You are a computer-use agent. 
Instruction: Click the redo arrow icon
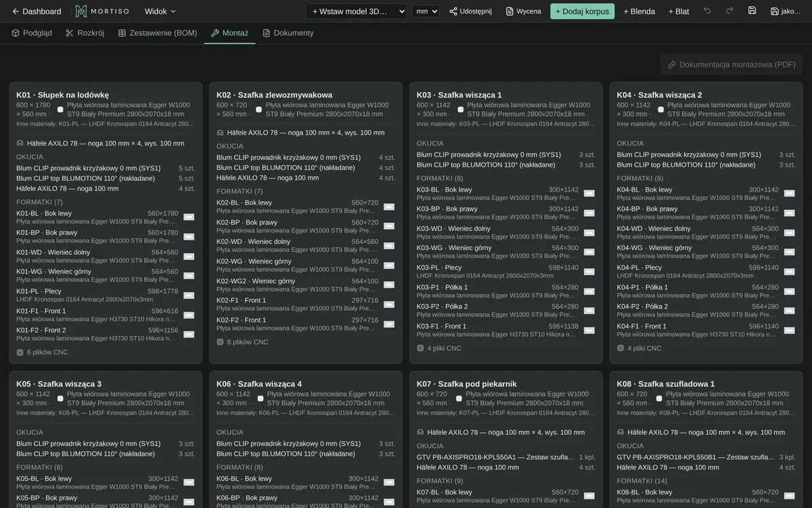click(729, 11)
